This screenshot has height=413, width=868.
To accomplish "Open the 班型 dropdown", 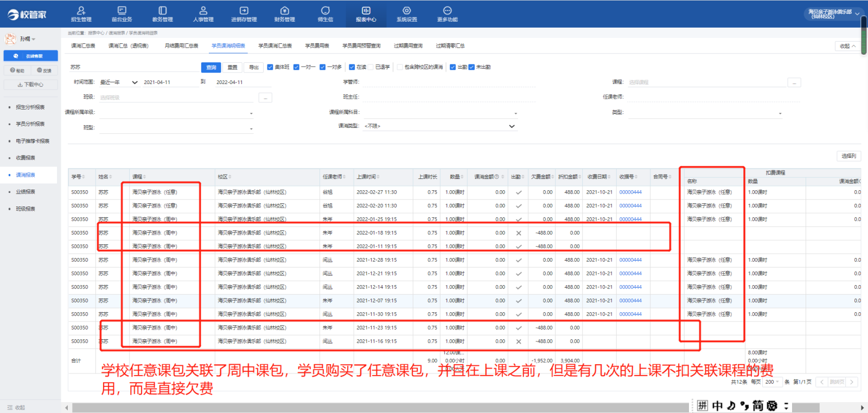I will tap(176, 128).
